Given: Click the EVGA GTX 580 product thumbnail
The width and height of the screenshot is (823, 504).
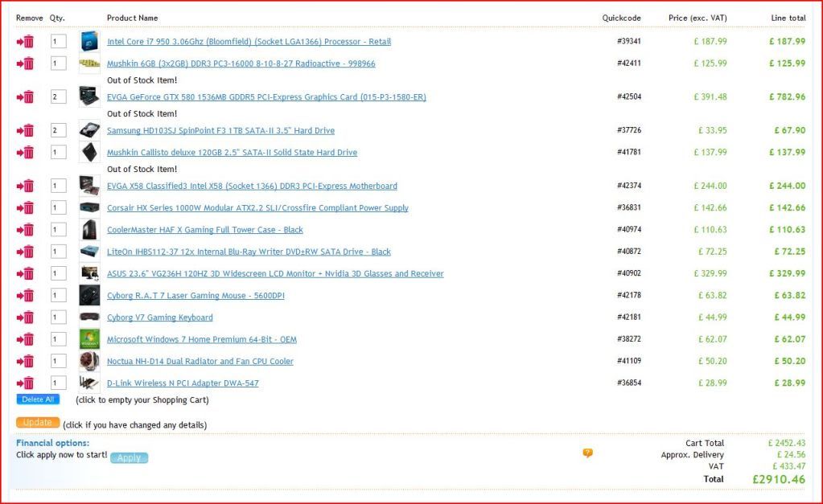Looking at the screenshot, I should coord(89,96).
